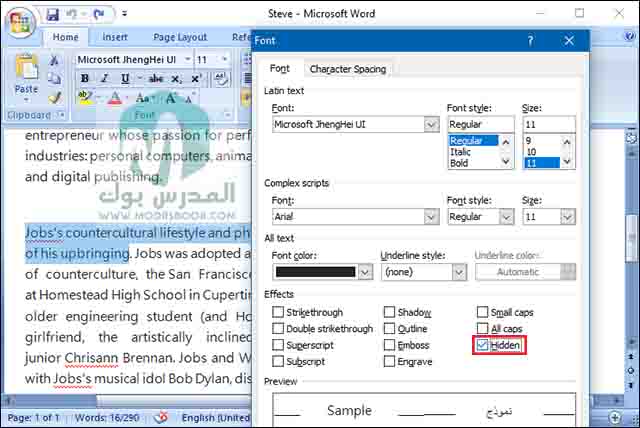This screenshot has width=640, height=428.
Task: Clear formatting of selected text
Action: pos(221,79)
